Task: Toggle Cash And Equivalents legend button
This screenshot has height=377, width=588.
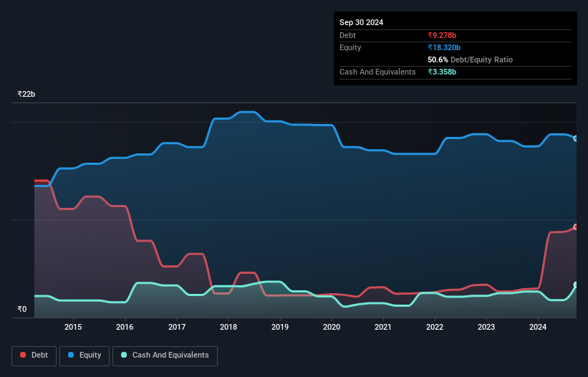Action: coord(165,355)
